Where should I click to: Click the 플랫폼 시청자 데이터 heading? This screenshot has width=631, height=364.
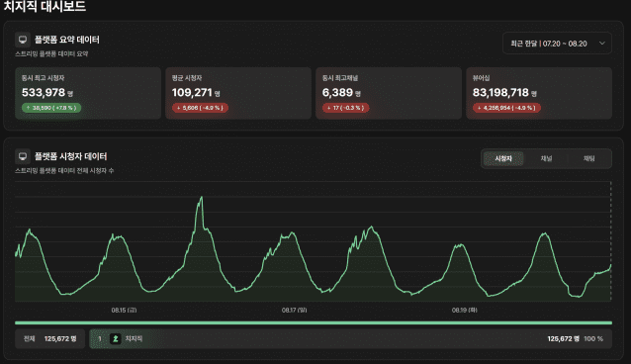tap(71, 156)
